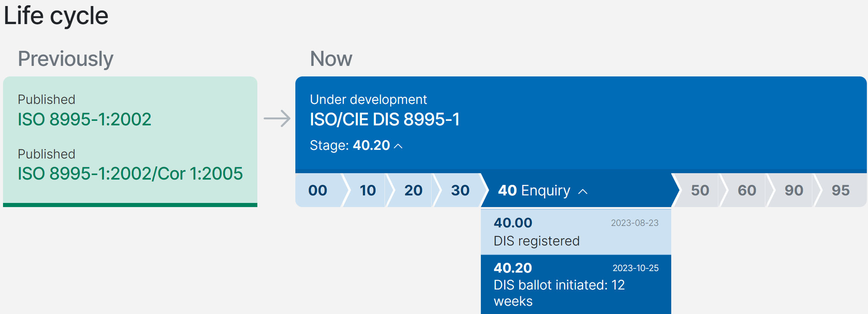Image resolution: width=868 pixels, height=314 pixels.
Task: Select the 40 Enquiry stage tab
Action: [534, 191]
